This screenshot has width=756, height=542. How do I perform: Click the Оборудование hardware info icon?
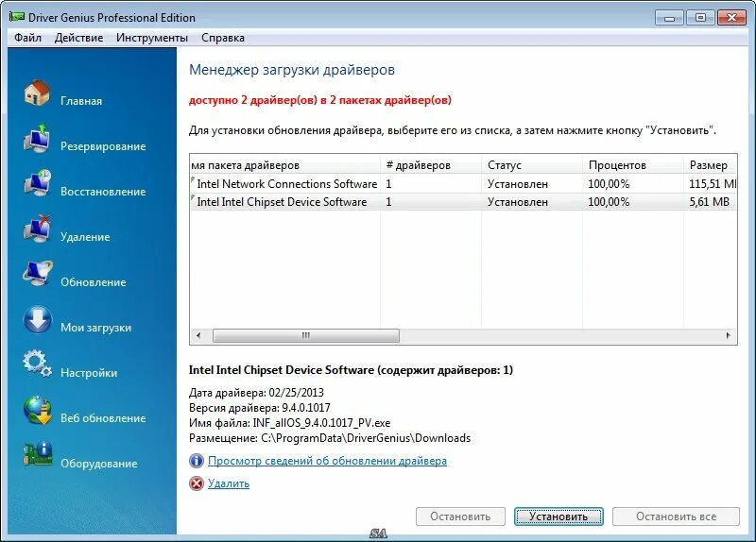click(x=37, y=454)
